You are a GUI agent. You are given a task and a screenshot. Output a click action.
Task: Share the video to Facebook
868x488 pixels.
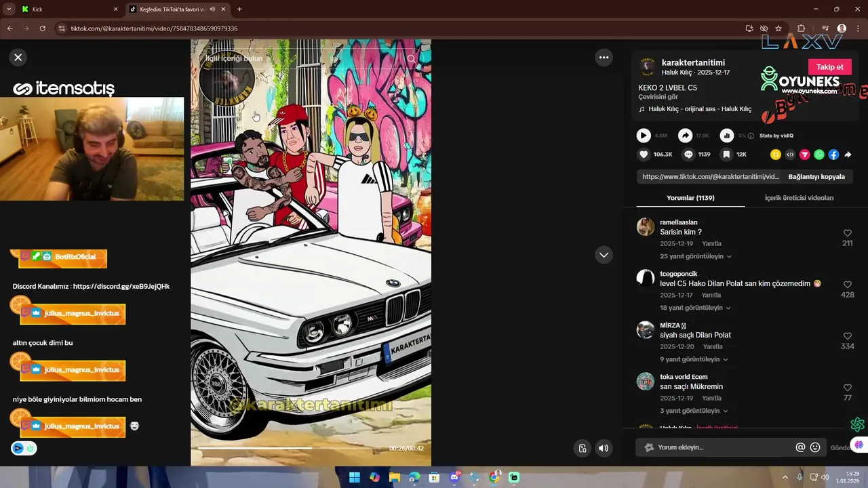click(x=833, y=155)
